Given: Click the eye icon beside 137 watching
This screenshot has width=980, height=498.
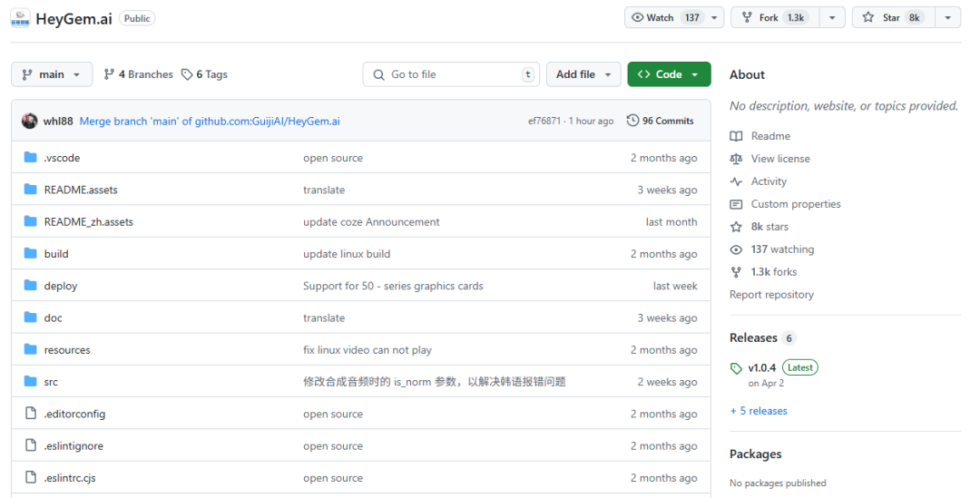Looking at the screenshot, I should point(736,249).
